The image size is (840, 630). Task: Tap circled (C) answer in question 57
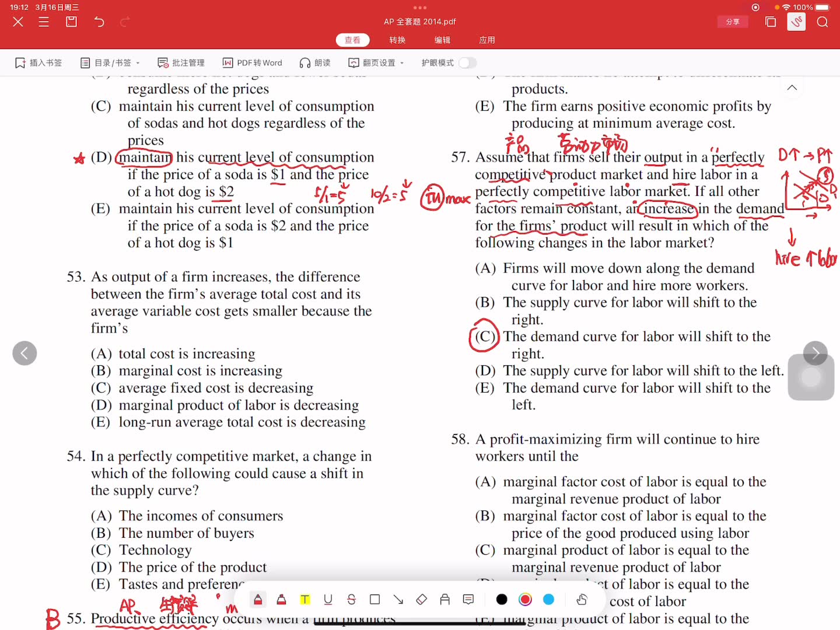pos(485,337)
